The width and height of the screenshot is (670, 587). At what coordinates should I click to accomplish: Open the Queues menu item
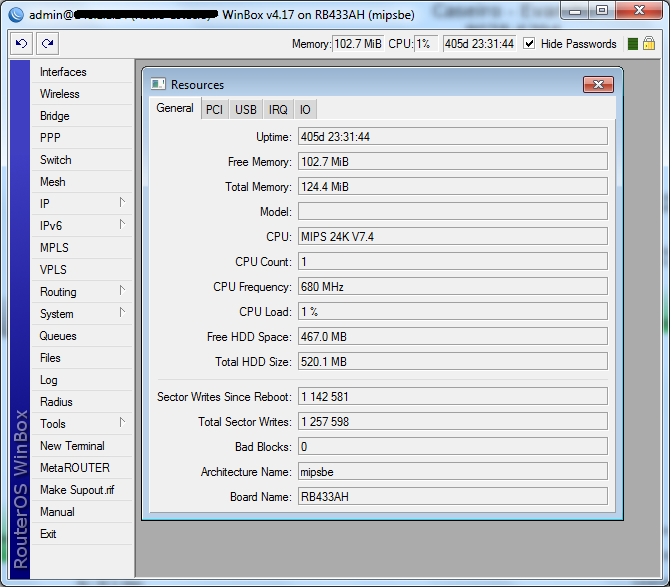pyautogui.click(x=82, y=336)
